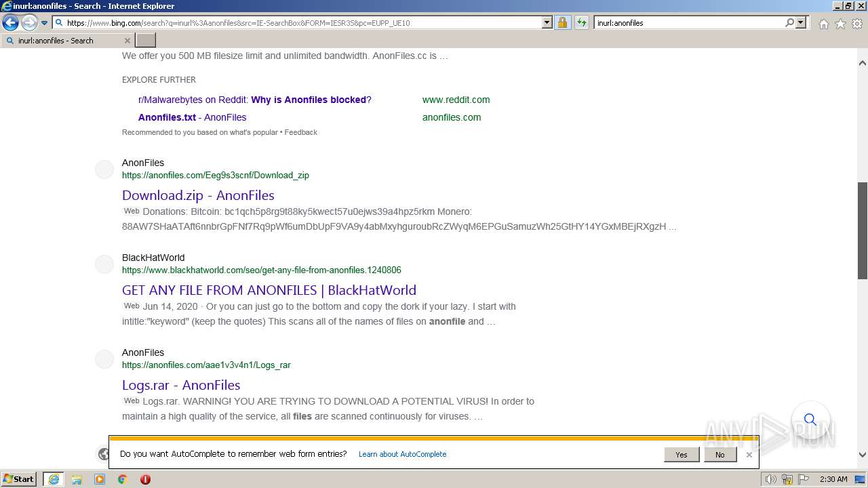Click the AnonFiles favicon beside Download.zip result

[x=104, y=169]
